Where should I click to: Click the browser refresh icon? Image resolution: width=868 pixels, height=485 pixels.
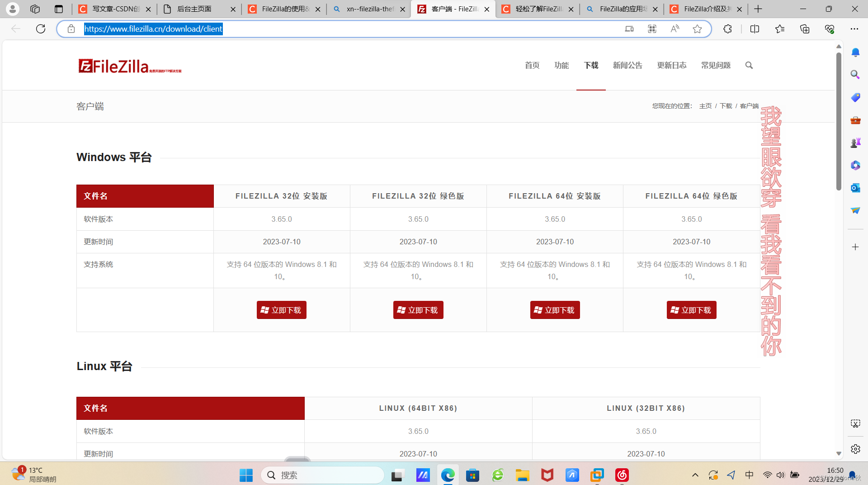pos(41,29)
